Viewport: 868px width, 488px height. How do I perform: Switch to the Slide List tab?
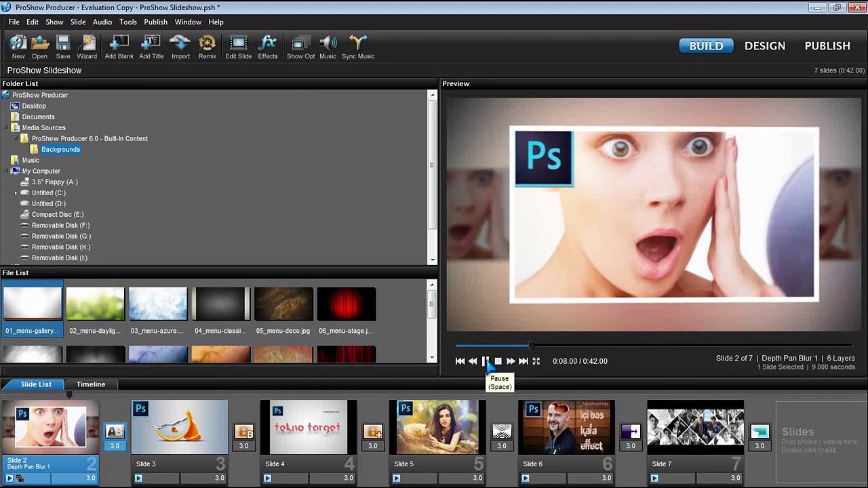coord(36,384)
